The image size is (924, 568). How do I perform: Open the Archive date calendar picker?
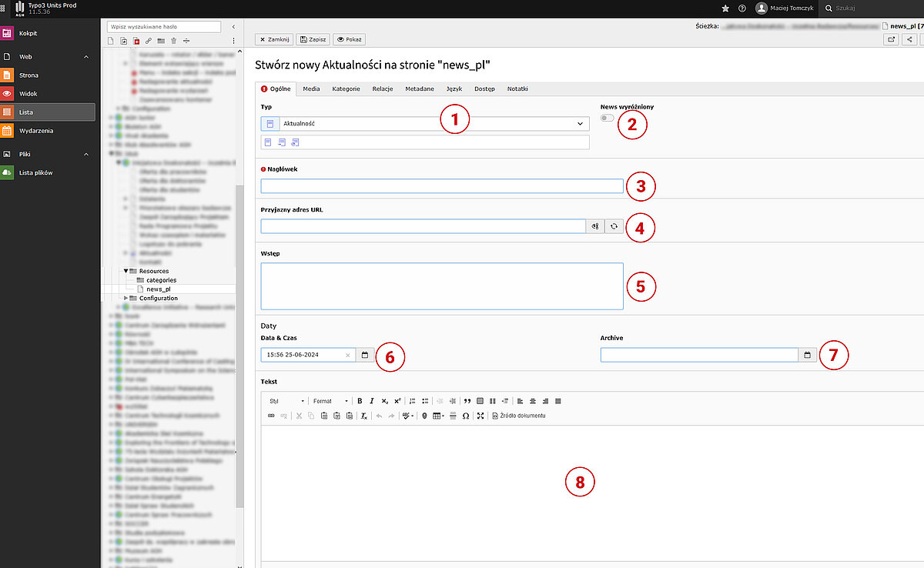[x=808, y=355]
